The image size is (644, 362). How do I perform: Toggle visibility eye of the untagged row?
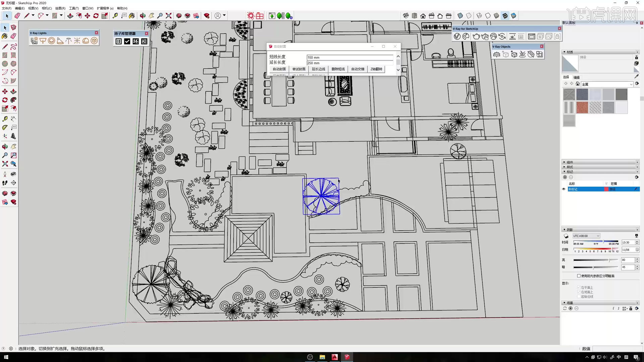click(563, 189)
